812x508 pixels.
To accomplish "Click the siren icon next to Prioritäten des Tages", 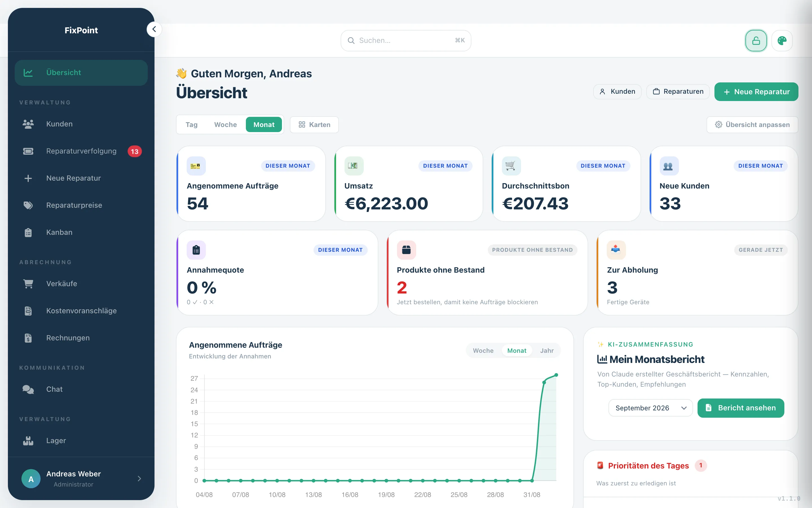I will [x=600, y=466].
